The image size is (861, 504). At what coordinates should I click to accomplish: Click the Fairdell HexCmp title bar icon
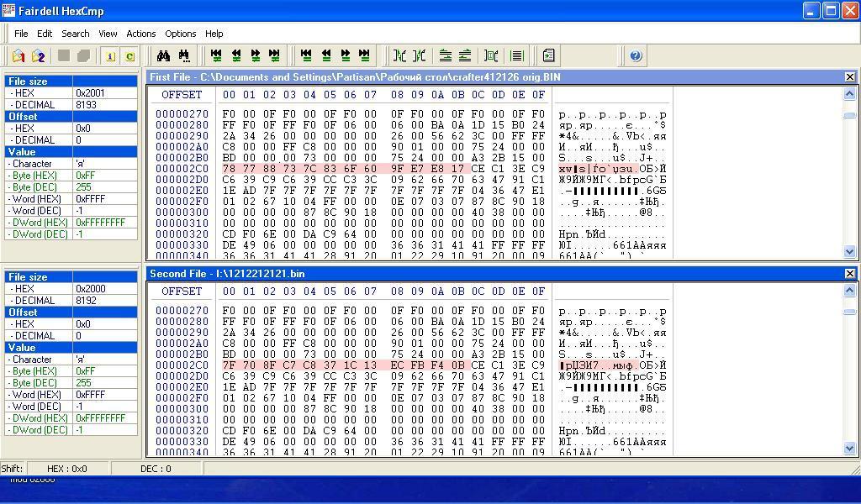(8, 10)
